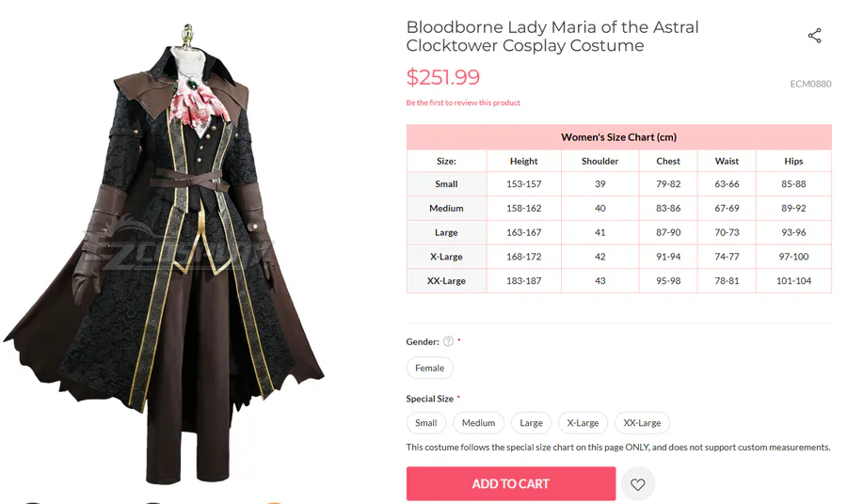Pick Large under Special Size
Image resolution: width=847 pixels, height=504 pixels.
[532, 423]
